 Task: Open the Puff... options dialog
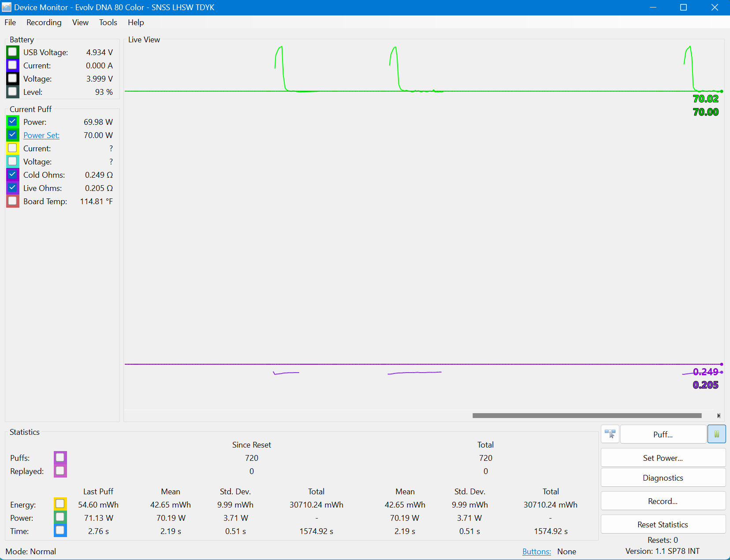(x=663, y=434)
